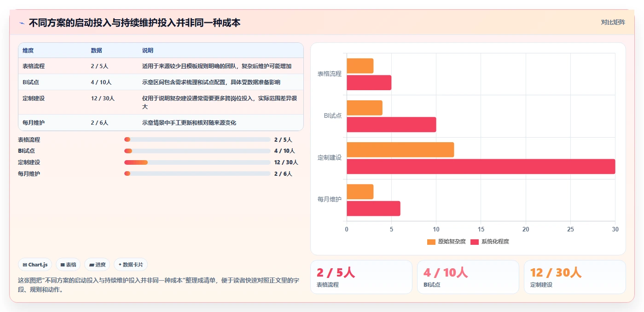
Task: Click the 维度 table column header
Action: (x=28, y=51)
